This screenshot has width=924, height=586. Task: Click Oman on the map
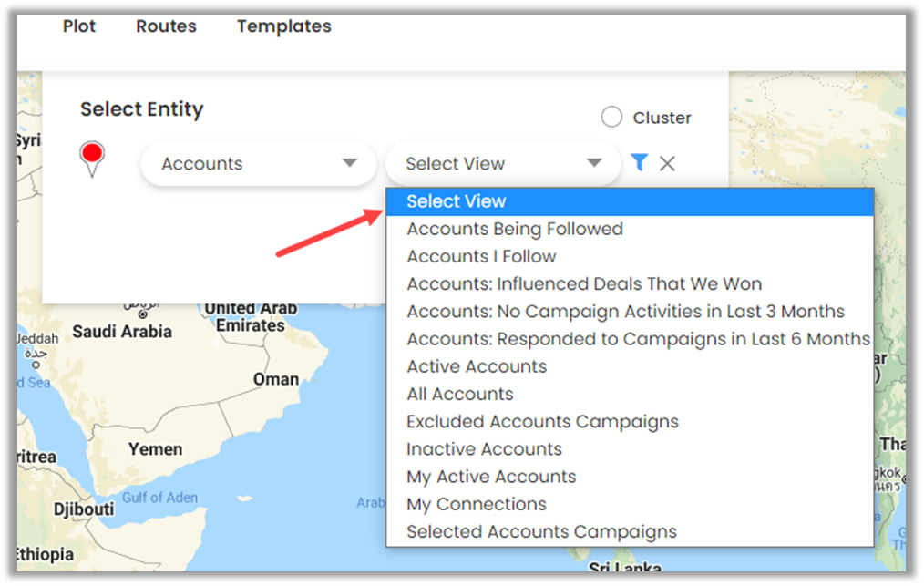(276, 379)
